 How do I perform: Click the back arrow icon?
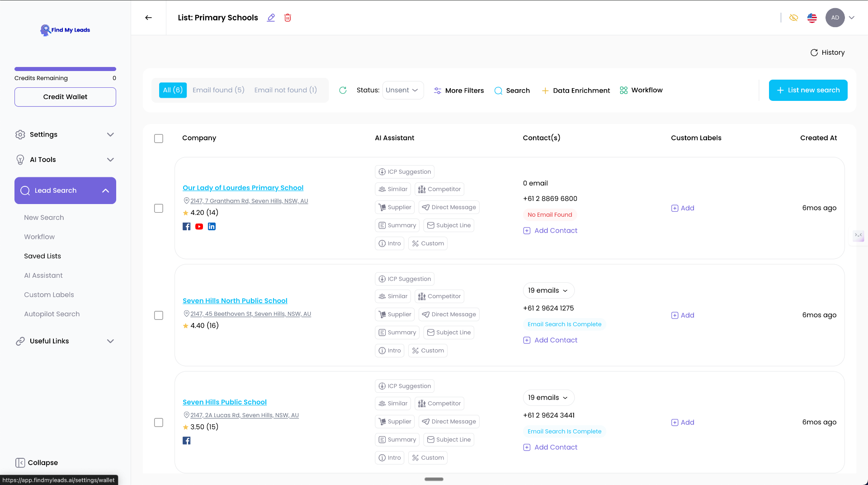point(148,18)
